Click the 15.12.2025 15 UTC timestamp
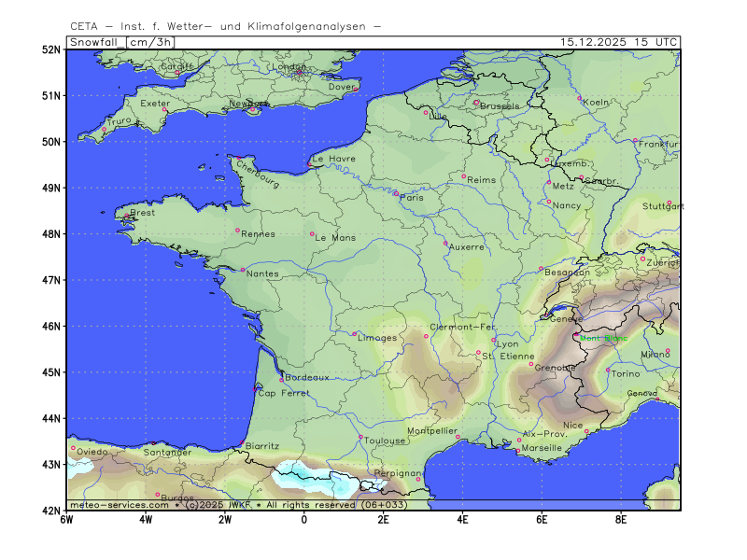This screenshot has height=560, width=747. [x=619, y=42]
